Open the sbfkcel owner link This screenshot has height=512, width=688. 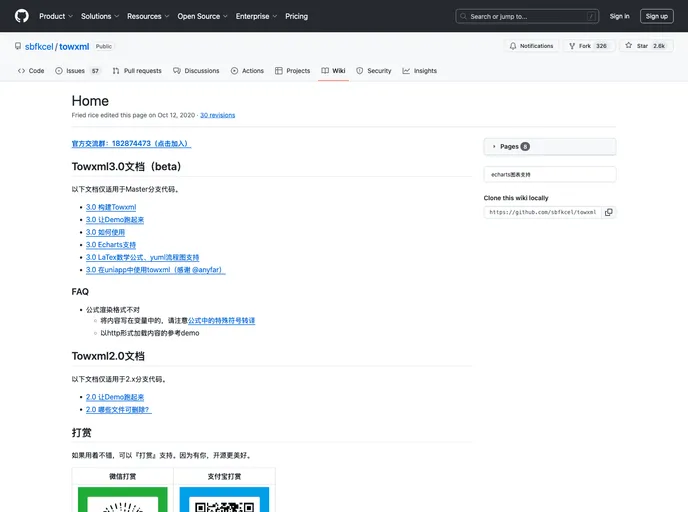pyautogui.click(x=39, y=47)
